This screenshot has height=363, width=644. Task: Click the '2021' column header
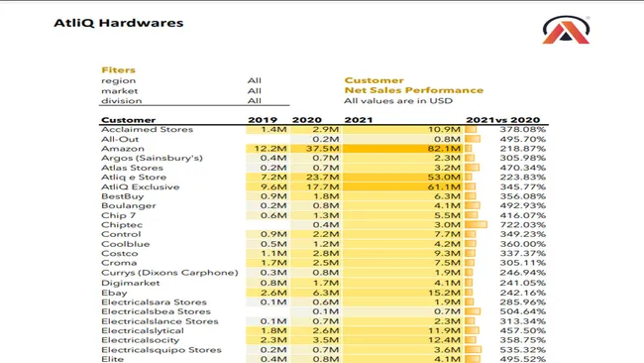[359, 120]
